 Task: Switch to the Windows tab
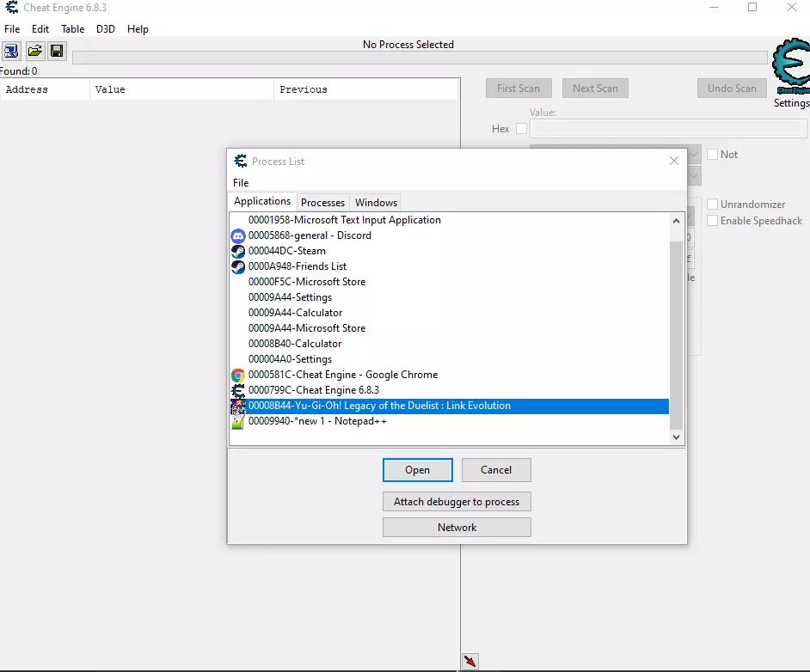coord(376,202)
